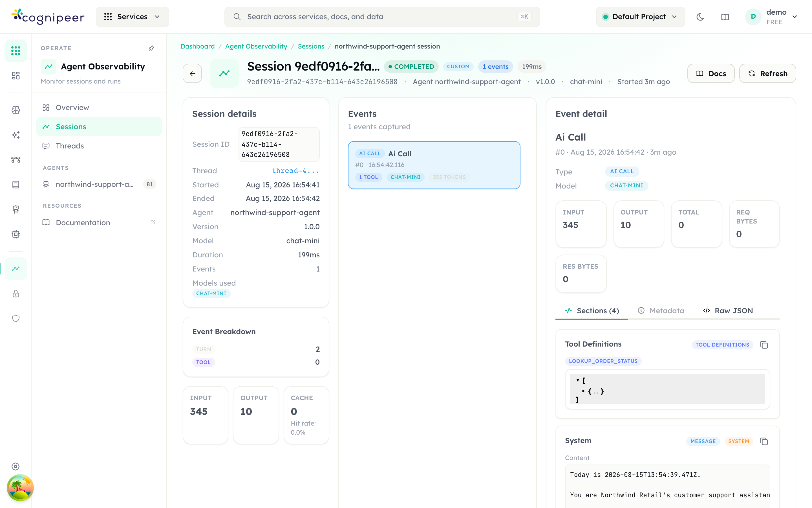Viewport: 812px width, 508px height.
Task: Click the 1 events badge in header
Action: (x=496, y=67)
